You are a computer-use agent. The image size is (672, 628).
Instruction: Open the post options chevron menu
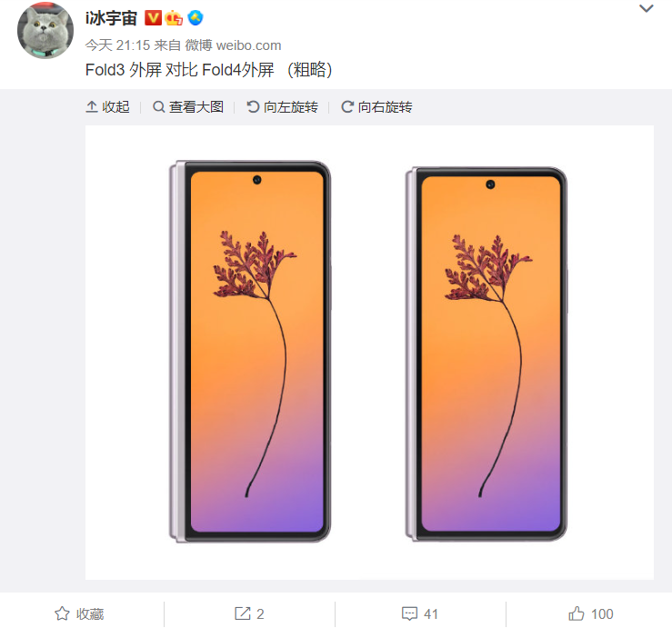coord(646,8)
